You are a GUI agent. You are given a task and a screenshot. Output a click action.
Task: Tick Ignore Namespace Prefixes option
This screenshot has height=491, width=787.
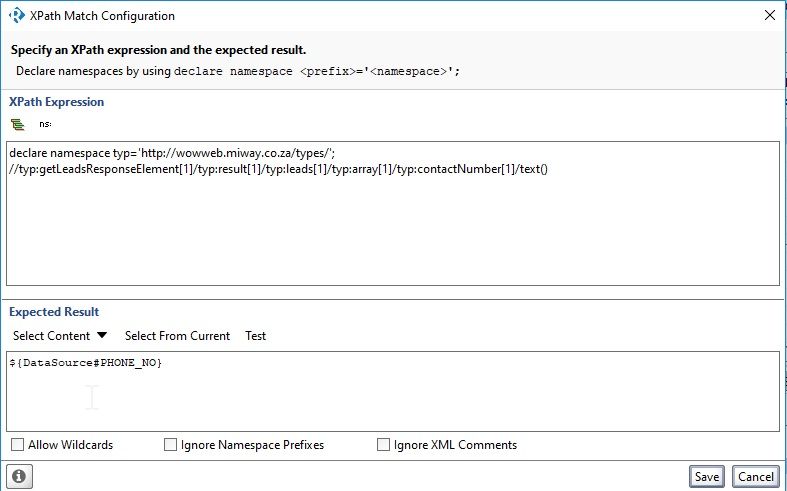pos(171,445)
